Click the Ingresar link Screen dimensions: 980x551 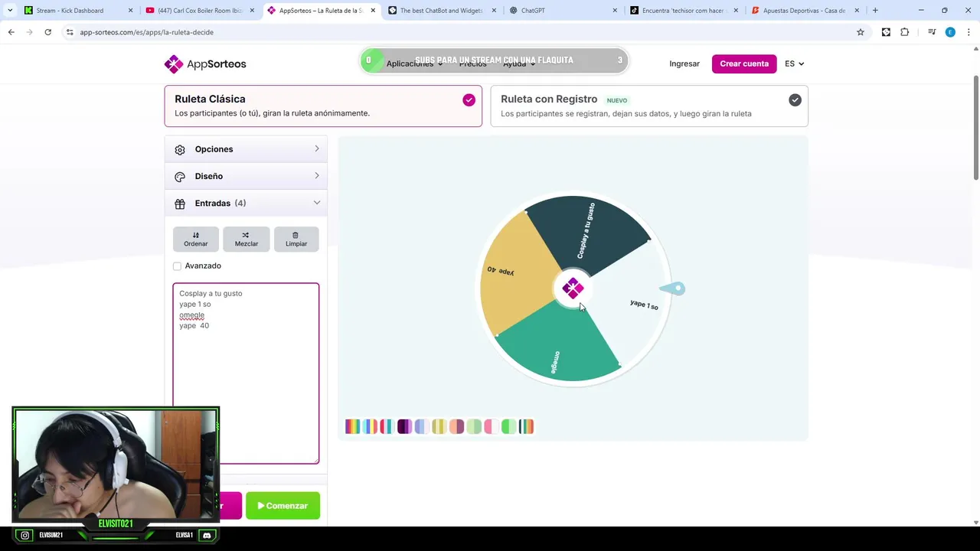(x=684, y=64)
